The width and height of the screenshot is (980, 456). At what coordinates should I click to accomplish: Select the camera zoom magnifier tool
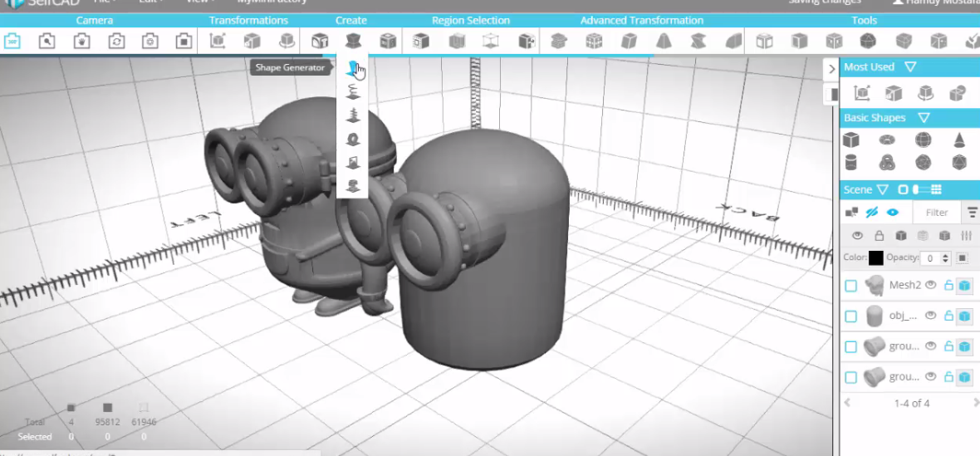point(47,42)
